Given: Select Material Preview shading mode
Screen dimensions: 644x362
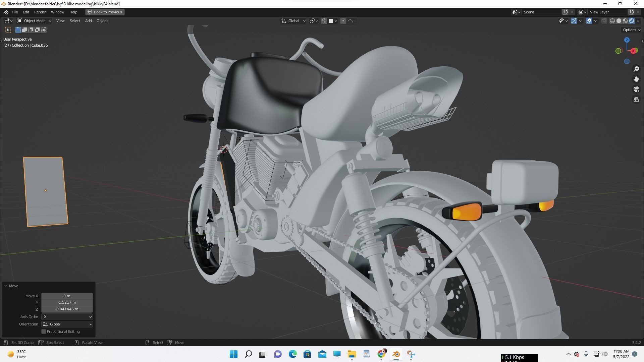Looking at the screenshot, I should coord(625,21).
